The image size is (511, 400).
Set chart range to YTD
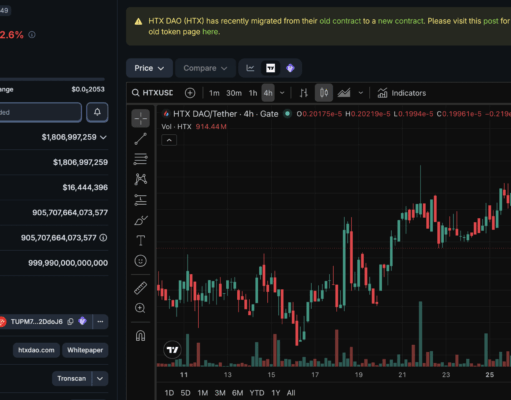[257, 393]
